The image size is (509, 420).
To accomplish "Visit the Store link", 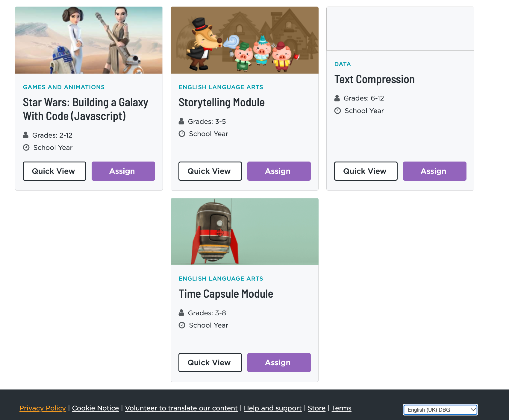I will tap(316, 408).
